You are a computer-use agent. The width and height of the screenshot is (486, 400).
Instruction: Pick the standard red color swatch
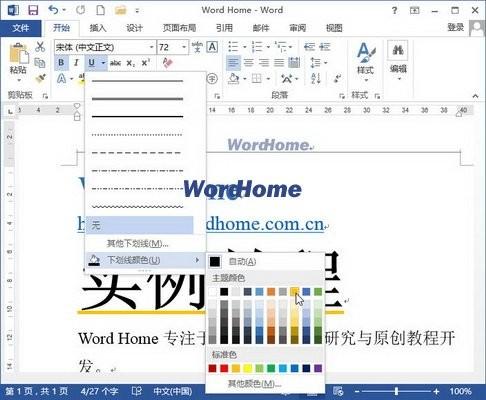[224, 368]
